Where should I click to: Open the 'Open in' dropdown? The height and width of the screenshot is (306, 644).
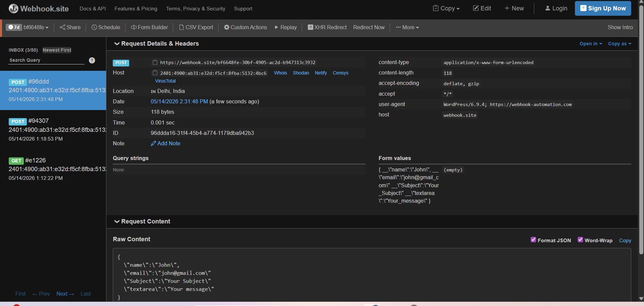coord(591,44)
